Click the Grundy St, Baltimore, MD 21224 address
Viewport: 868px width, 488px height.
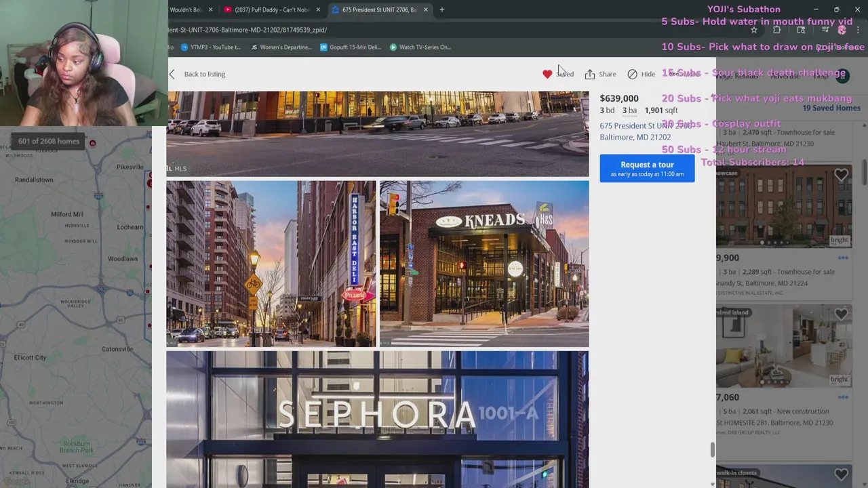click(x=762, y=283)
